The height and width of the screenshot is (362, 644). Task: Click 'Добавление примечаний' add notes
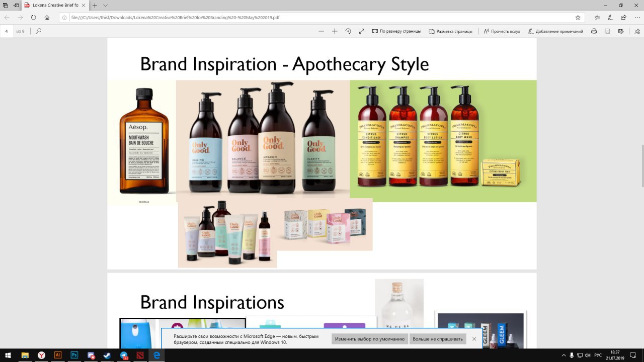pyautogui.click(x=555, y=31)
